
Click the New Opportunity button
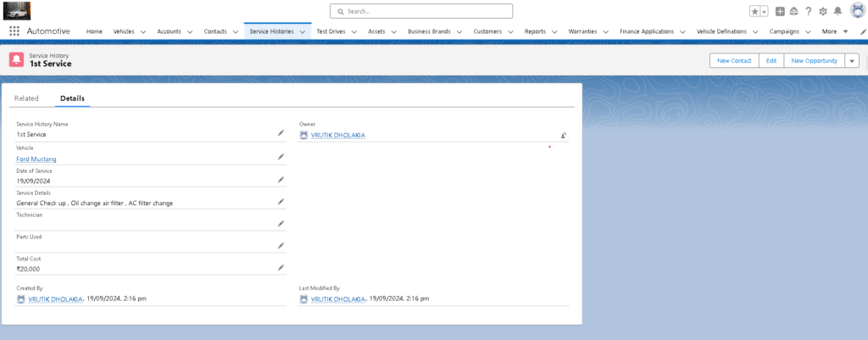[x=815, y=60]
